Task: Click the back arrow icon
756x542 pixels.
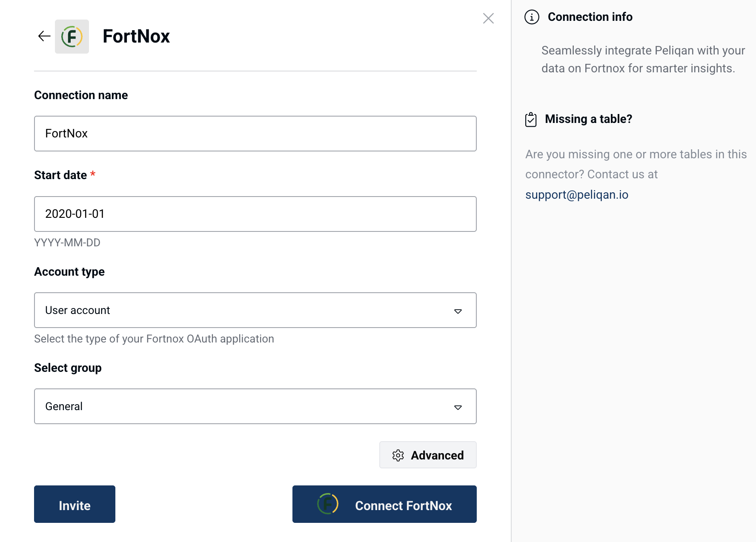Action: pos(44,36)
